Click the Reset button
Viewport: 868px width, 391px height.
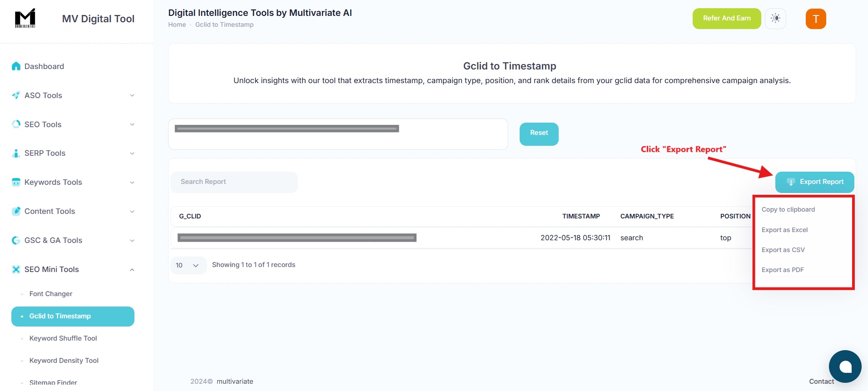pyautogui.click(x=539, y=134)
